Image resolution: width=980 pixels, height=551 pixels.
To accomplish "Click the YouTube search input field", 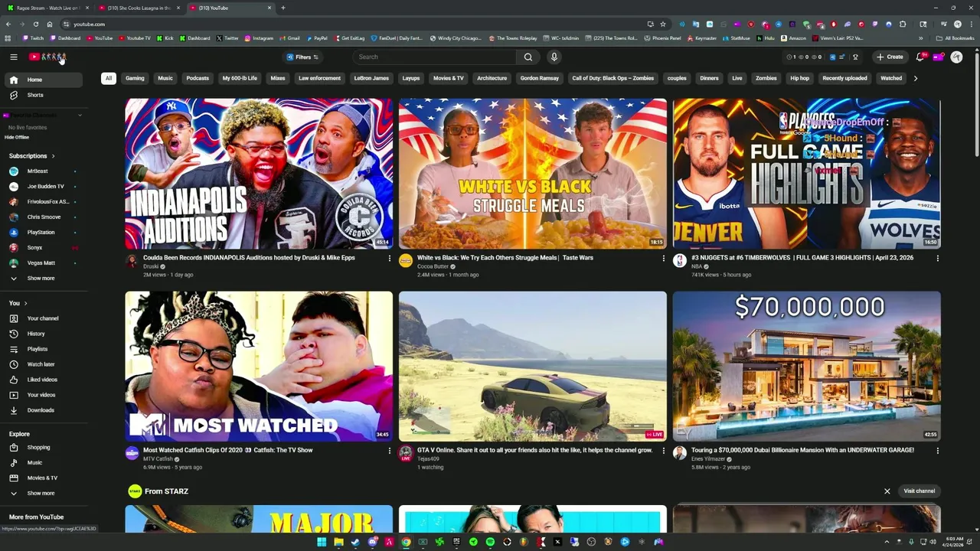I will click(x=436, y=57).
